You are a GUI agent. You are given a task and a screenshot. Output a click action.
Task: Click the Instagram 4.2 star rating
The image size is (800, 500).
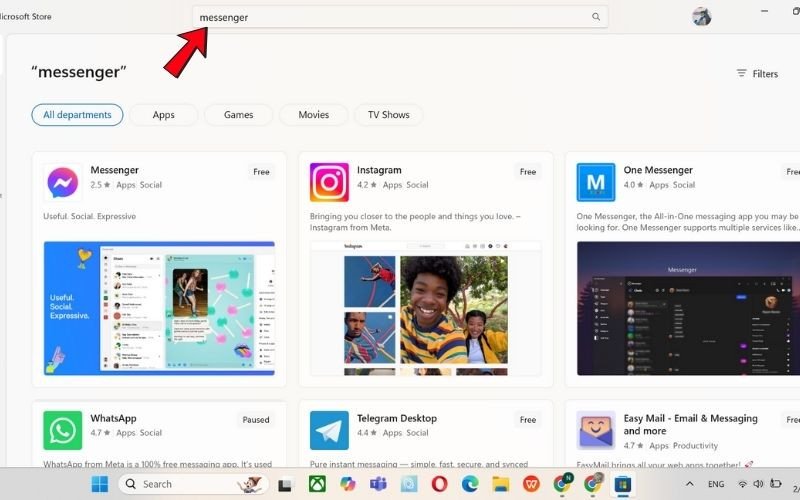point(367,185)
